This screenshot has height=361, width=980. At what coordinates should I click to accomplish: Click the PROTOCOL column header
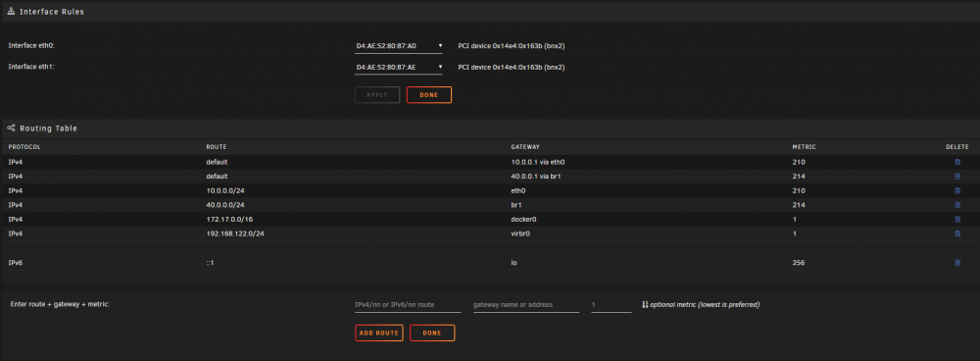24,147
